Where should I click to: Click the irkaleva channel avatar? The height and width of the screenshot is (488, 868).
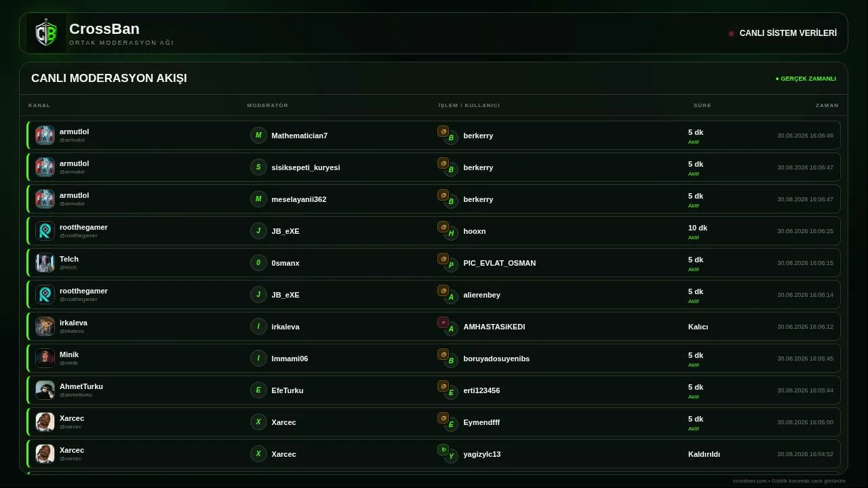(x=45, y=327)
